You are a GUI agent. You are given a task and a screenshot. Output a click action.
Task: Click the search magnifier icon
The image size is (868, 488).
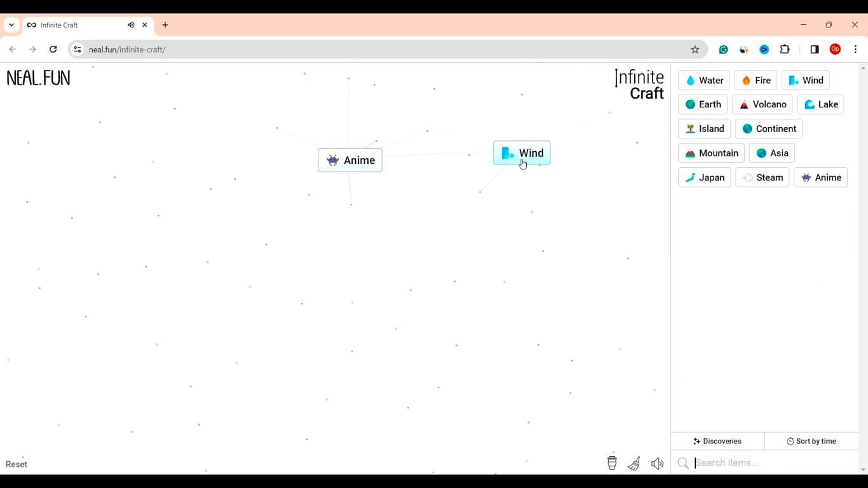coord(683,463)
